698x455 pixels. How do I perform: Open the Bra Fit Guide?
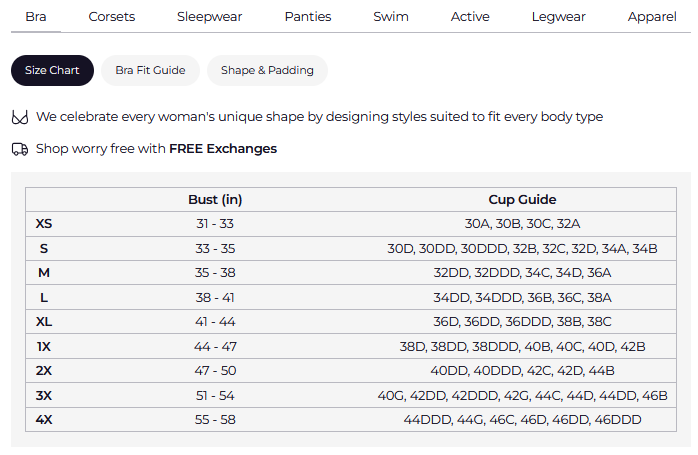pyautogui.click(x=150, y=70)
